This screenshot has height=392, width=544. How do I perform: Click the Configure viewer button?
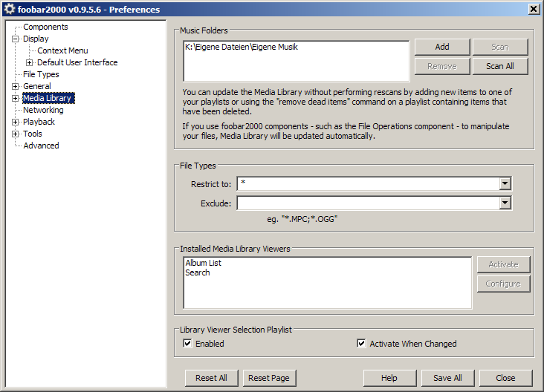[503, 284]
